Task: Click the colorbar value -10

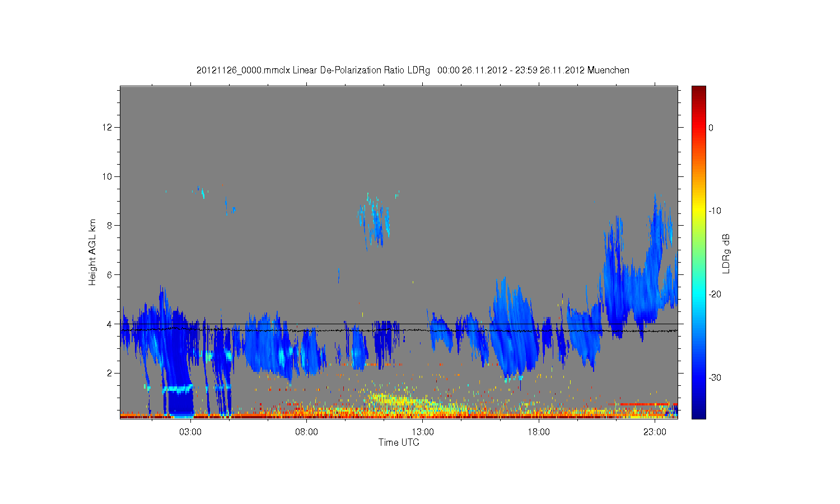Action: tap(715, 211)
